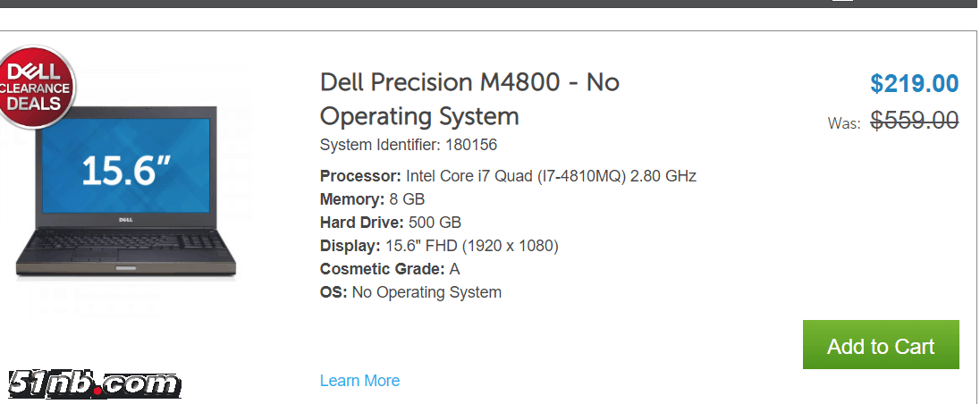
Task: Select the System Identifier 180156 text
Action: click(408, 145)
